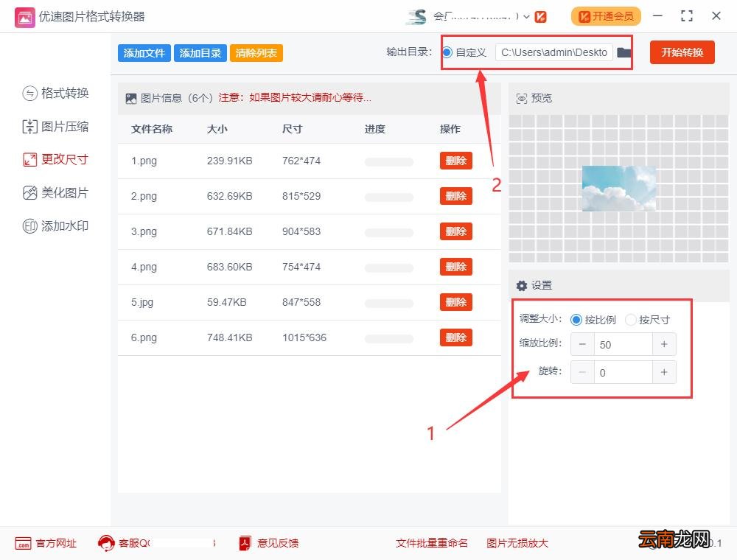Viewport: 737px width, 560px height.
Task: Delete the 3.png row
Action: pos(456,231)
